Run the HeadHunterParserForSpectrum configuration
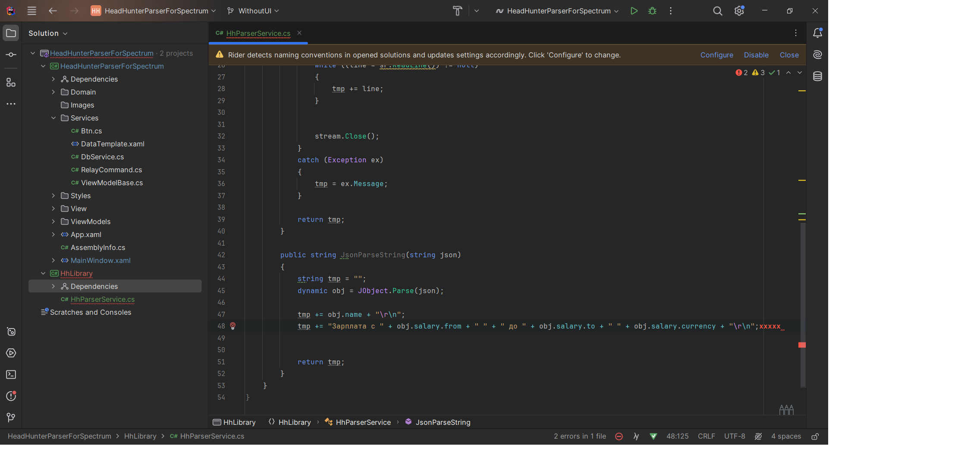 [x=634, y=11]
